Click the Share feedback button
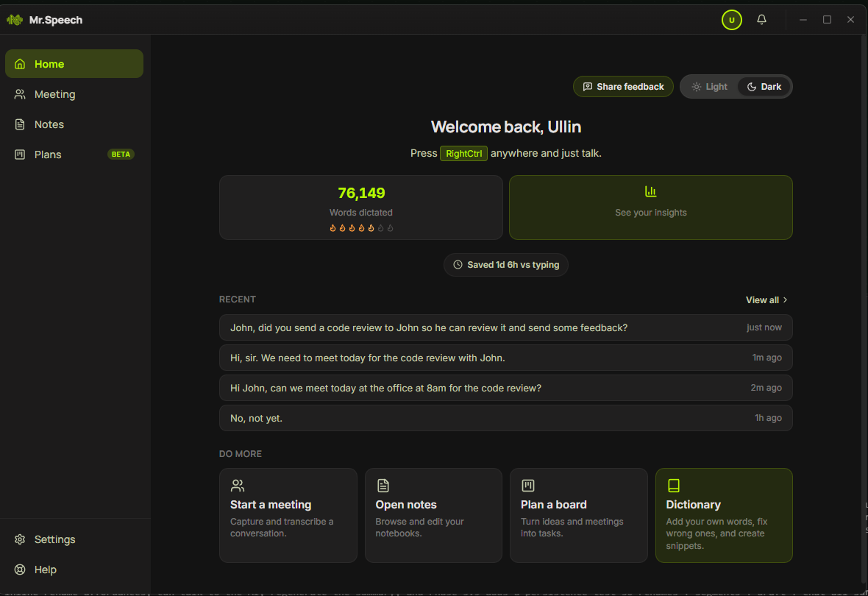868x596 pixels. [623, 86]
